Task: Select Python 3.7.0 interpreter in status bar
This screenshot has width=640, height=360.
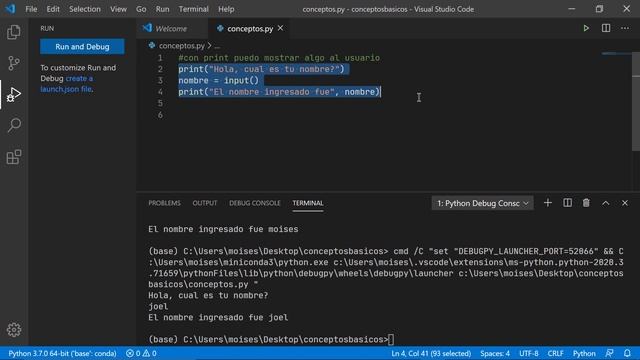Action: [62, 353]
